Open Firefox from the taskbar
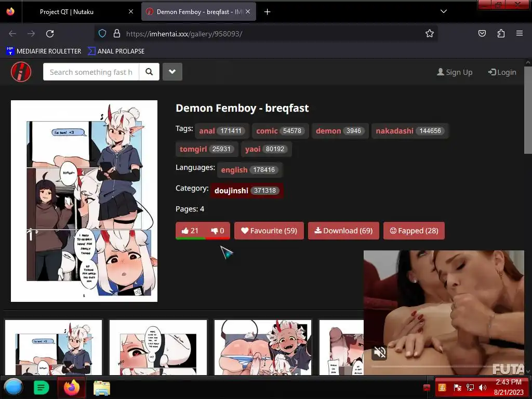This screenshot has height=399, width=532. pos(72,387)
